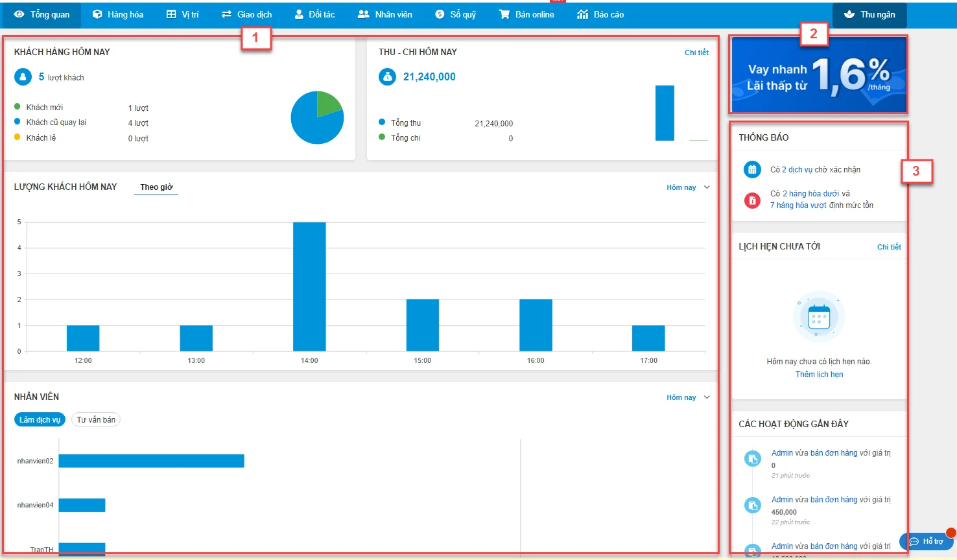The height and width of the screenshot is (560, 957).
Task: Open the Hàng hóa menu
Action: click(x=117, y=14)
